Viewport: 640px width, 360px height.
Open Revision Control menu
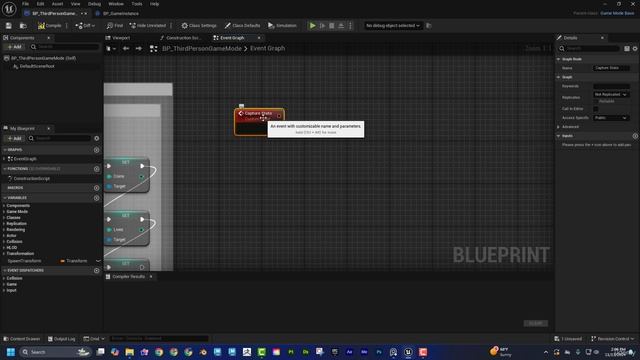[x=613, y=339]
